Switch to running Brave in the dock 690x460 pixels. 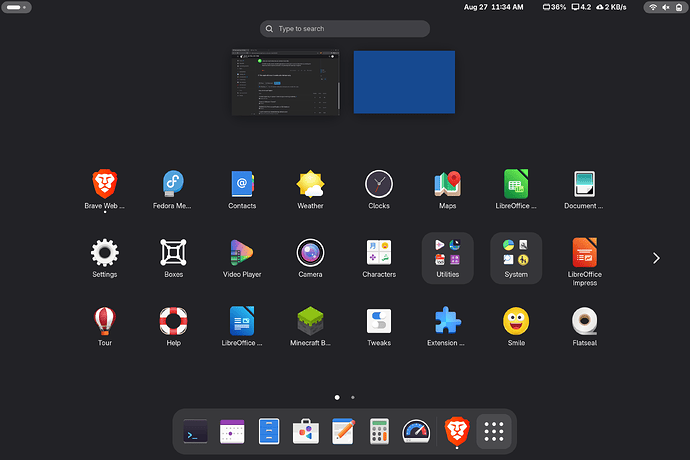(x=457, y=431)
